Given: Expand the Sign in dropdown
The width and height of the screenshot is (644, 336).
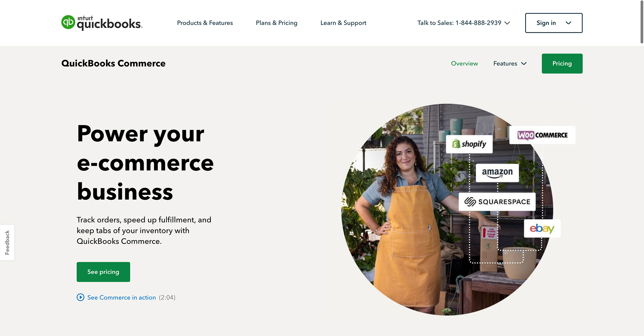Looking at the screenshot, I should tap(554, 23).
